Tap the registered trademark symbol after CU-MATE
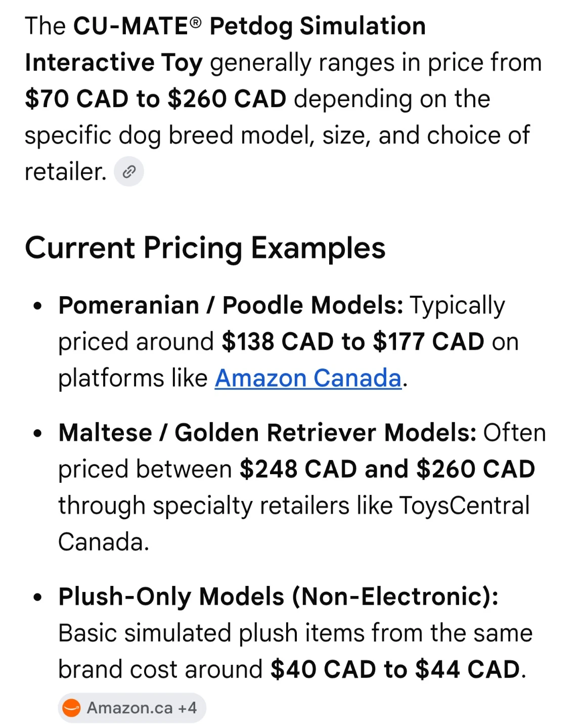Image resolution: width=583 pixels, height=728 pixels. (196, 22)
